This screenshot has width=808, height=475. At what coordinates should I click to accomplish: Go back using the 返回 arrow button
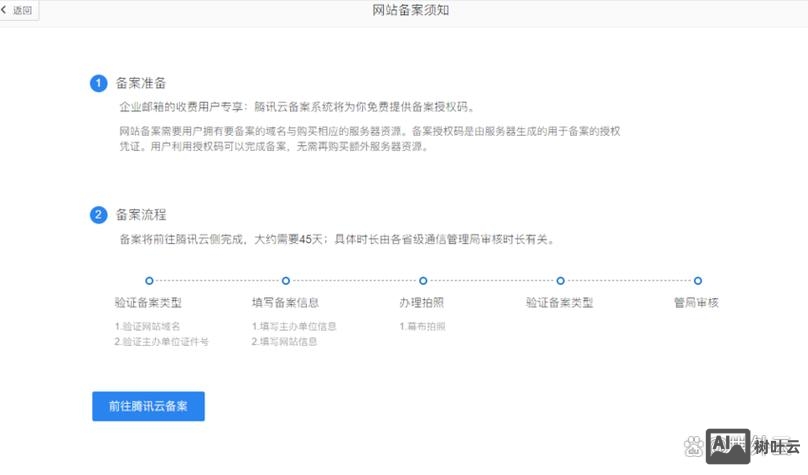(17, 10)
